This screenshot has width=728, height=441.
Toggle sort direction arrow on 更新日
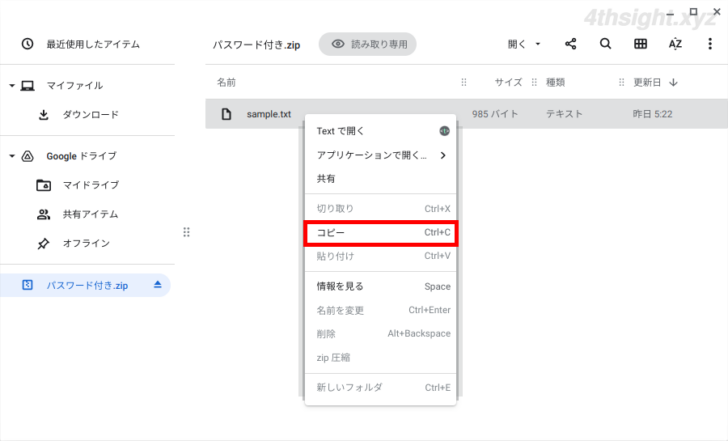(x=673, y=83)
